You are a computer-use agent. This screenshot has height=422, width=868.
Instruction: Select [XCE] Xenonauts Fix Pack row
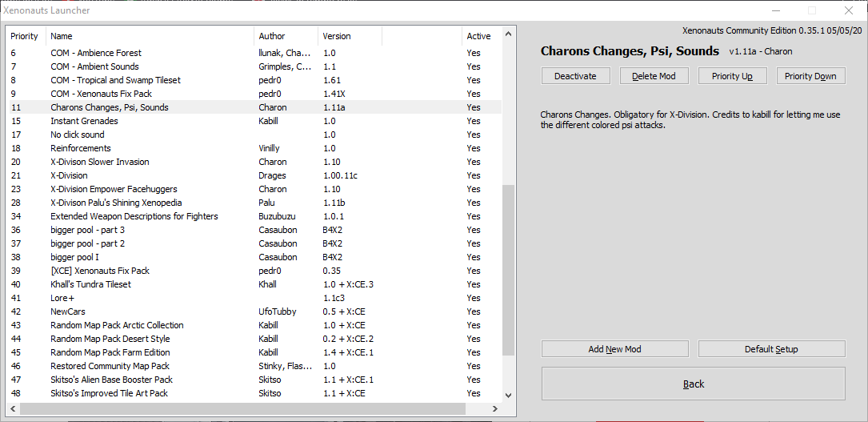(x=254, y=271)
